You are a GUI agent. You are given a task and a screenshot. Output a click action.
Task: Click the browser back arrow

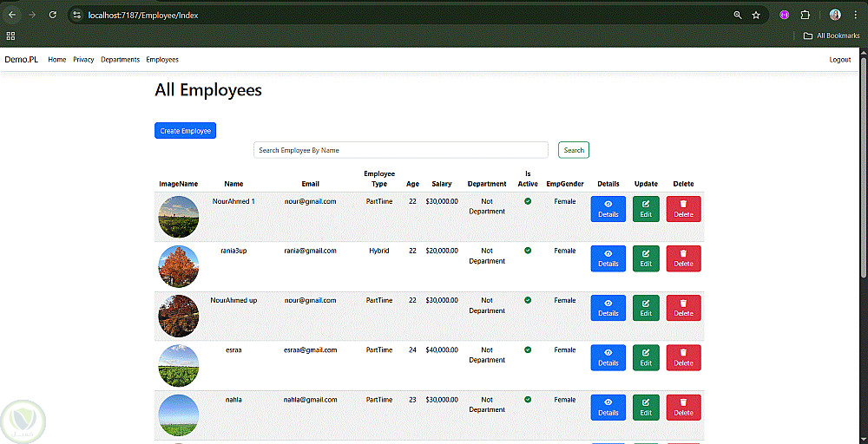pyautogui.click(x=12, y=15)
